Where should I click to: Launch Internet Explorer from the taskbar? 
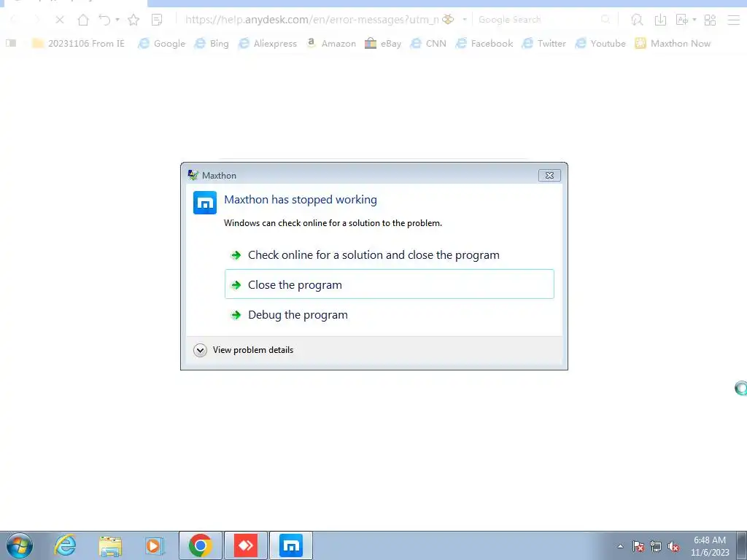click(65, 545)
